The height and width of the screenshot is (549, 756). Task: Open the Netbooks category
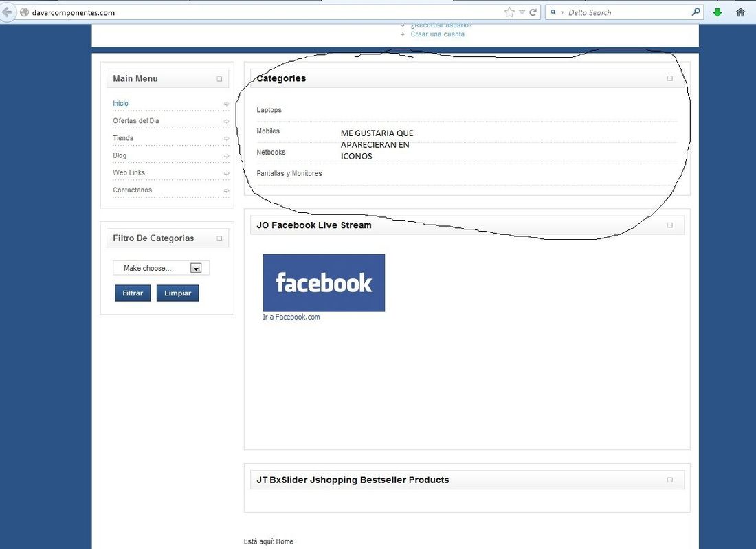271,153
